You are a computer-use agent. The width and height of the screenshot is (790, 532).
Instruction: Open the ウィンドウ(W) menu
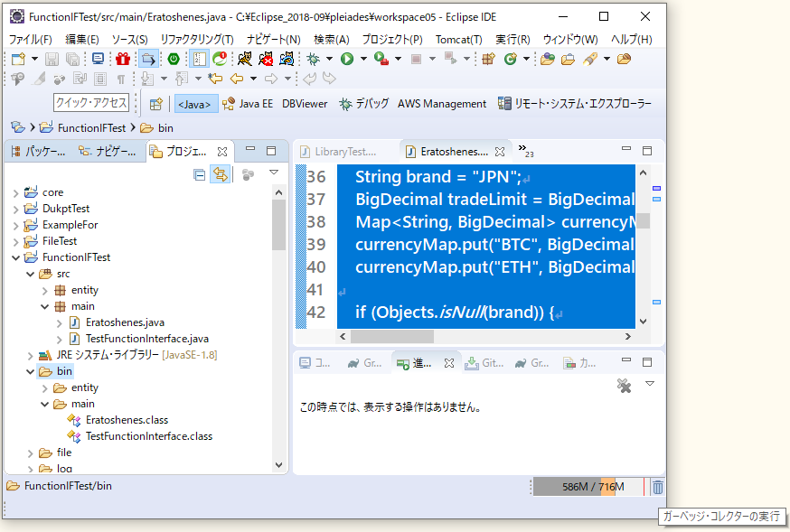[x=570, y=39]
